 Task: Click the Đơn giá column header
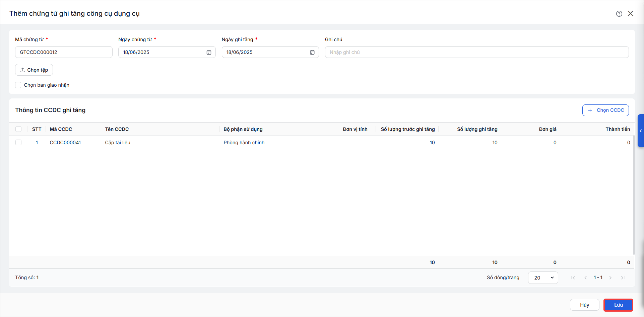[x=548, y=129]
